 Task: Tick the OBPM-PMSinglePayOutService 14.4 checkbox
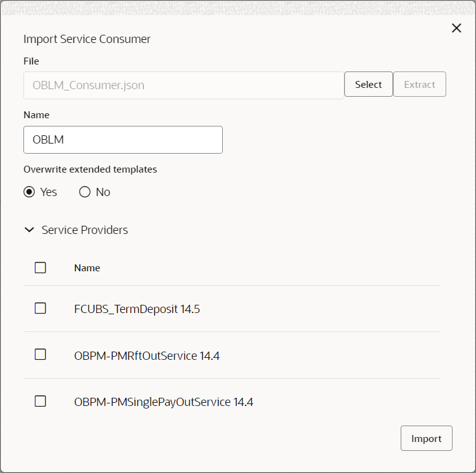(x=41, y=401)
